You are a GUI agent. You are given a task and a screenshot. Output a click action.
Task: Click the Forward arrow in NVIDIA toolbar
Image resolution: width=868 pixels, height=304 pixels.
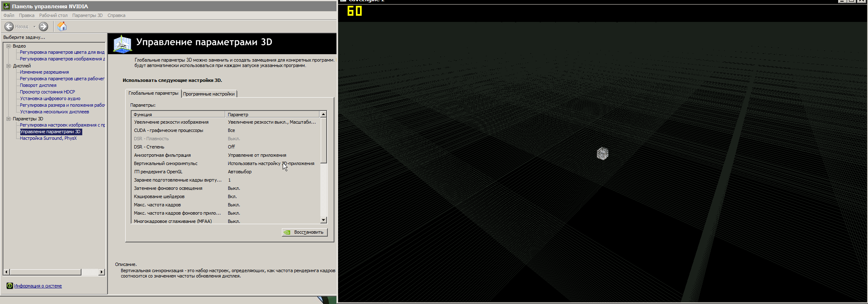(43, 26)
